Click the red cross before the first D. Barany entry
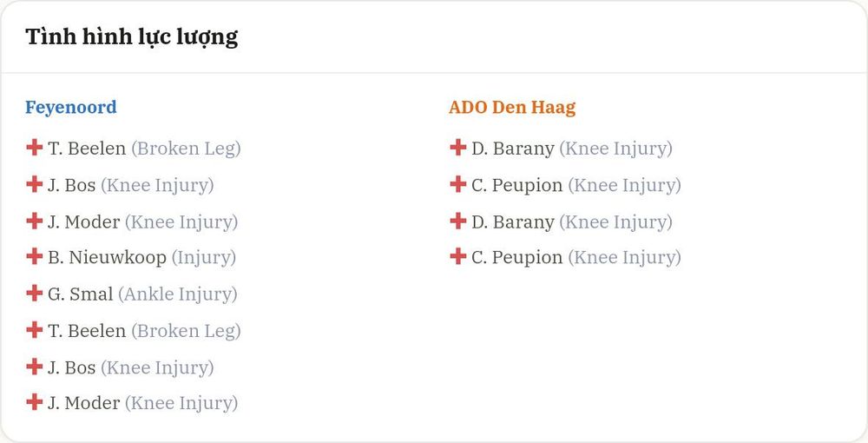The image size is (868, 443). pos(457,148)
